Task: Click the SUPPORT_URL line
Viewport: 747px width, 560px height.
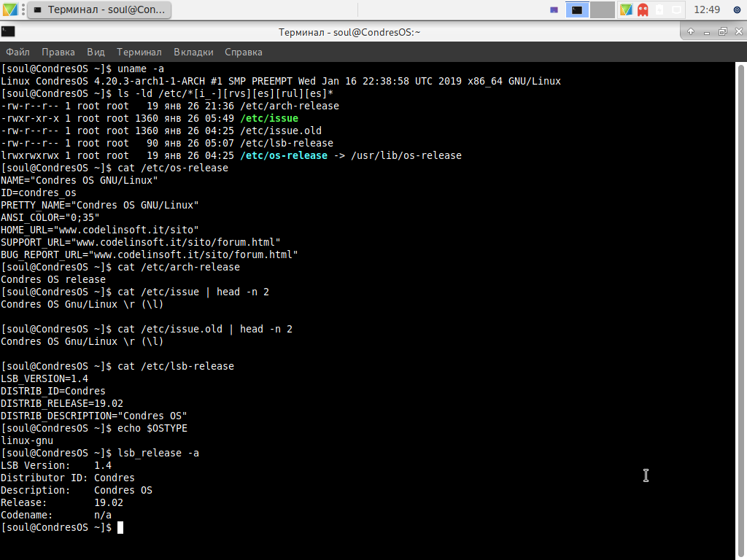Action: pyautogui.click(x=141, y=242)
